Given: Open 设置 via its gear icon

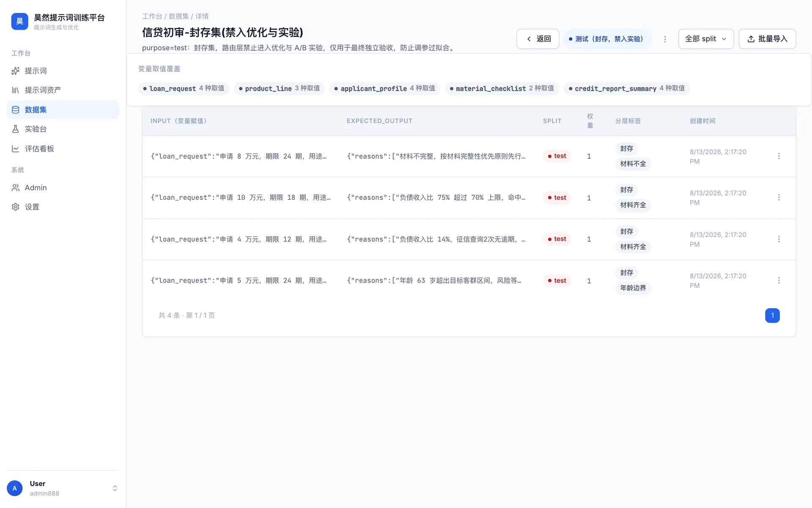Looking at the screenshot, I should (16, 207).
